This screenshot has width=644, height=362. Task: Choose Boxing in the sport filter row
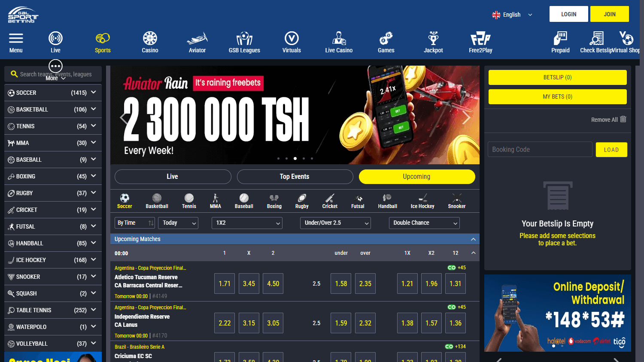(274, 201)
